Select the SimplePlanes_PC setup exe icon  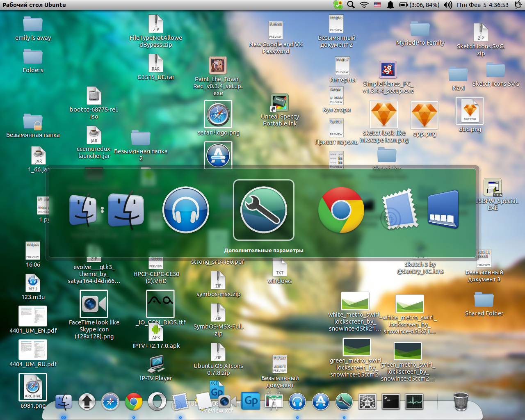tap(388, 70)
